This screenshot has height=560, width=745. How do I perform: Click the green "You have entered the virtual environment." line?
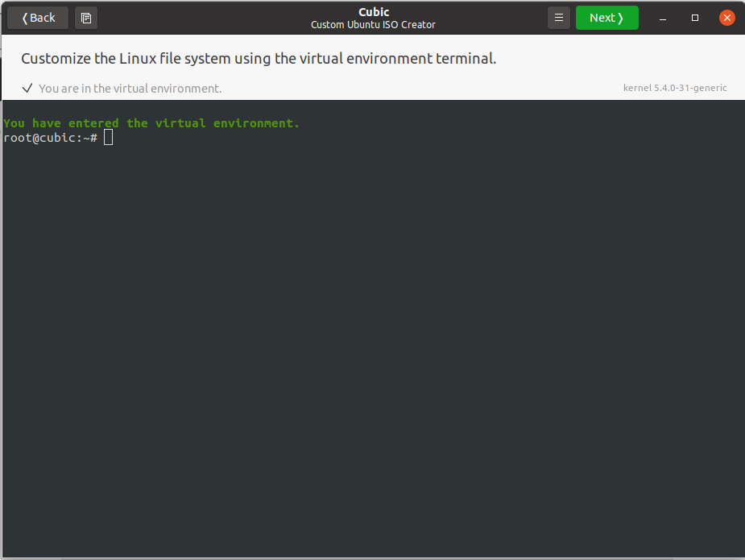coord(151,123)
